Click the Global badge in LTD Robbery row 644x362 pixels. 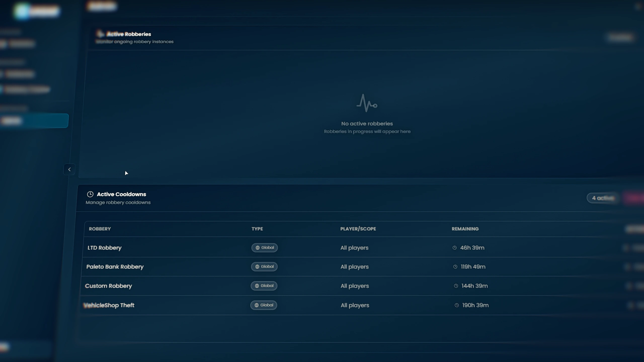coord(264,248)
